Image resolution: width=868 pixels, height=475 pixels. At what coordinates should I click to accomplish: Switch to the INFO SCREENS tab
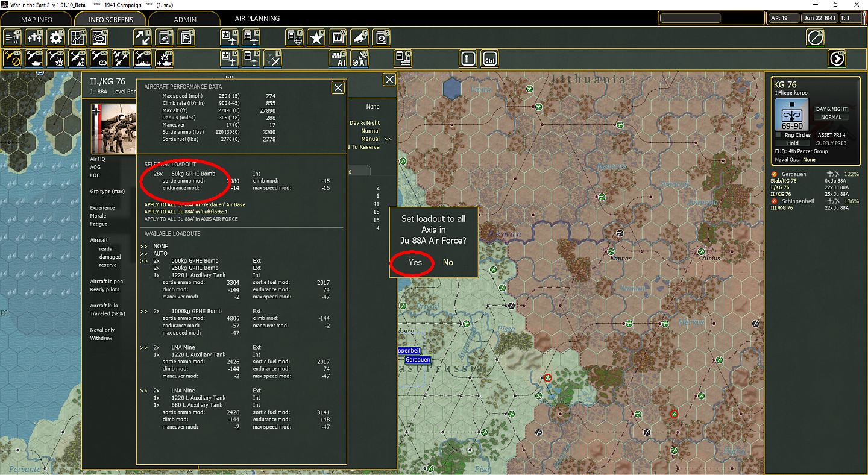point(111,19)
